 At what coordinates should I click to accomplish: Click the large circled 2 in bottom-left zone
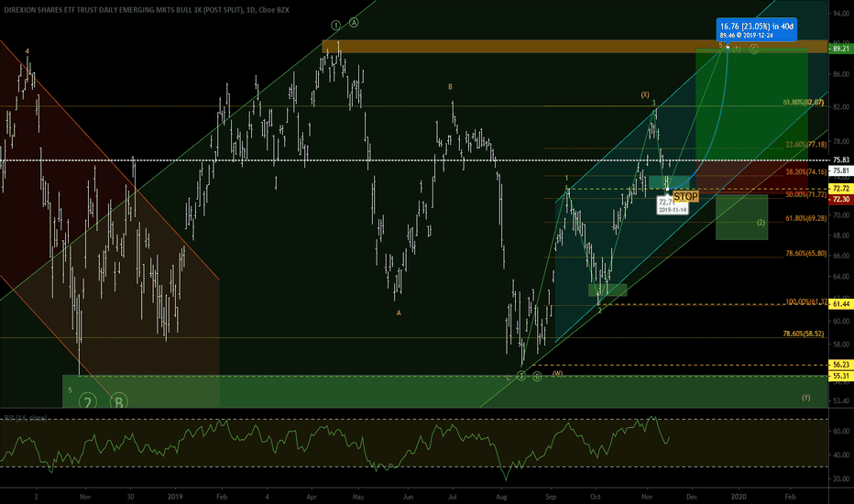pyautogui.click(x=88, y=402)
